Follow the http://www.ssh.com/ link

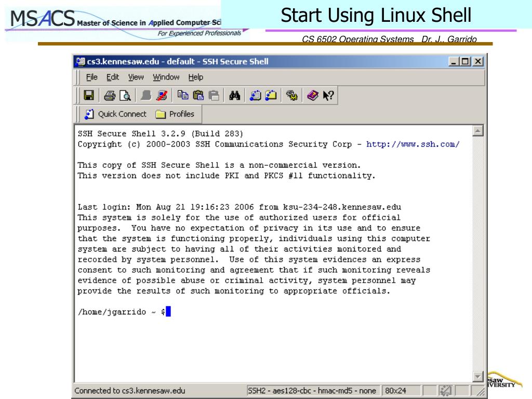pyautogui.click(x=413, y=144)
